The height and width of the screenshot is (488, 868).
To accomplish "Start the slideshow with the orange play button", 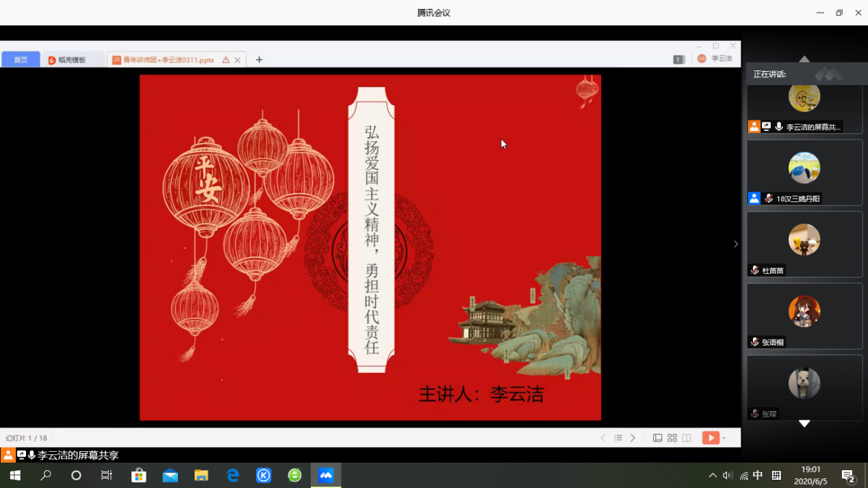I will point(711,438).
